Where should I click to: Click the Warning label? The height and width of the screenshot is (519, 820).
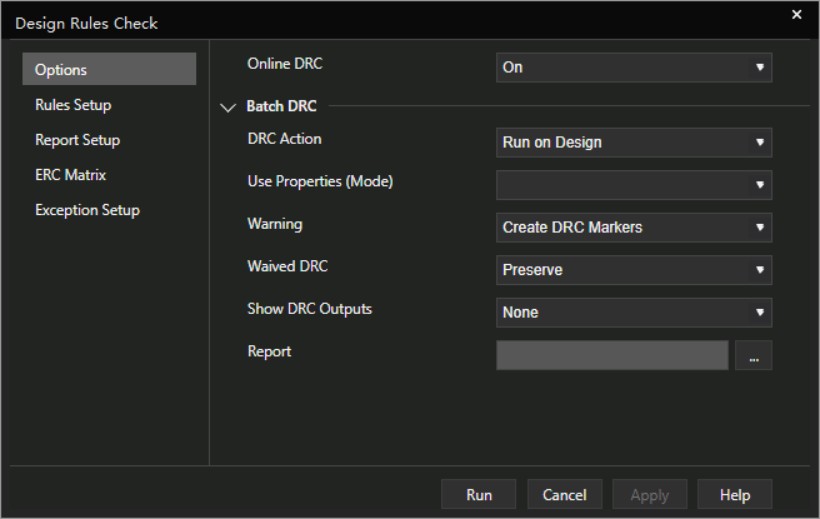coord(275,224)
